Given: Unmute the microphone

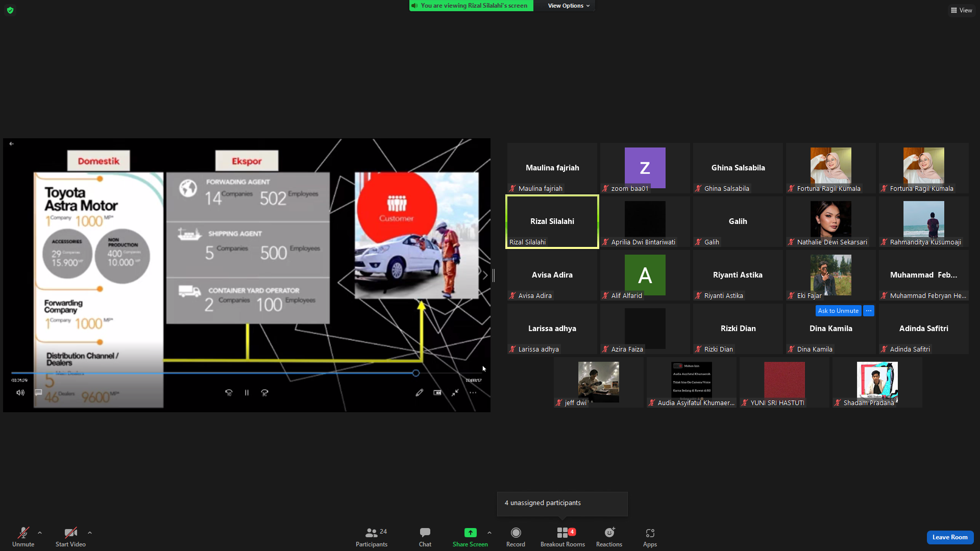Looking at the screenshot, I should (23, 537).
